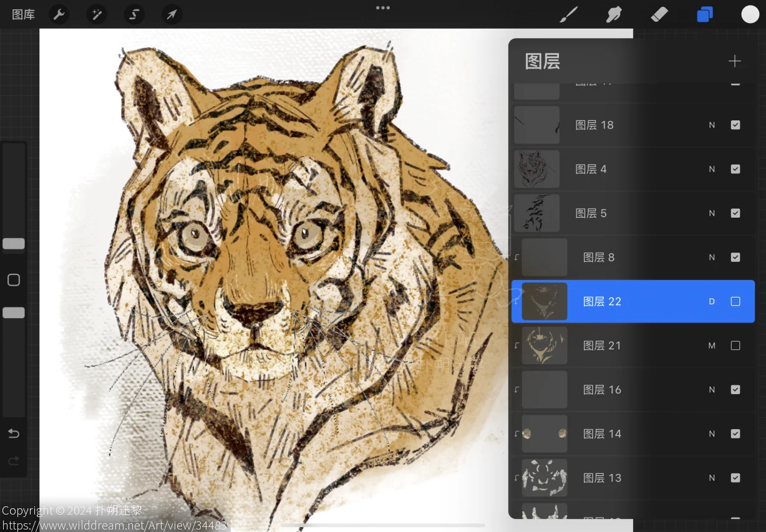The height and width of the screenshot is (532, 766).
Task: Show layer 图层 22 via checkbox
Action: point(735,301)
